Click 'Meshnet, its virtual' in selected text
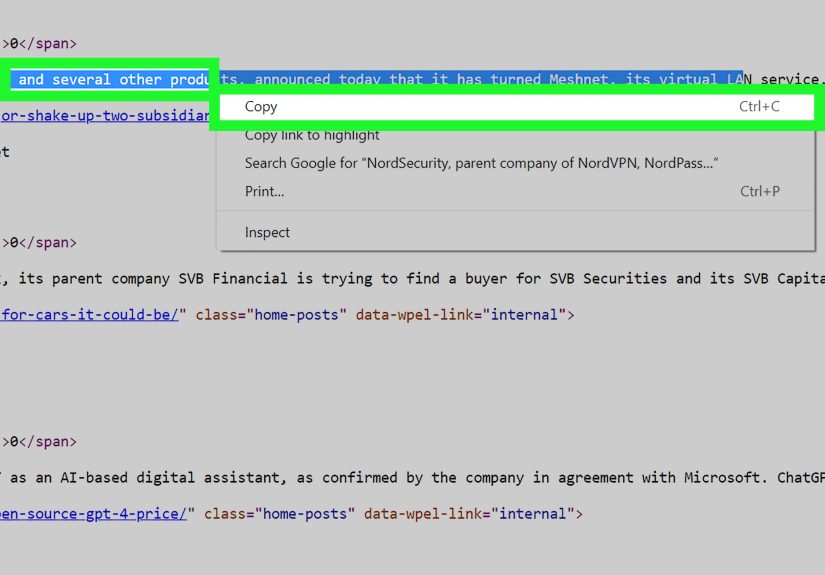The image size is (825, 575). click(633, 79)
